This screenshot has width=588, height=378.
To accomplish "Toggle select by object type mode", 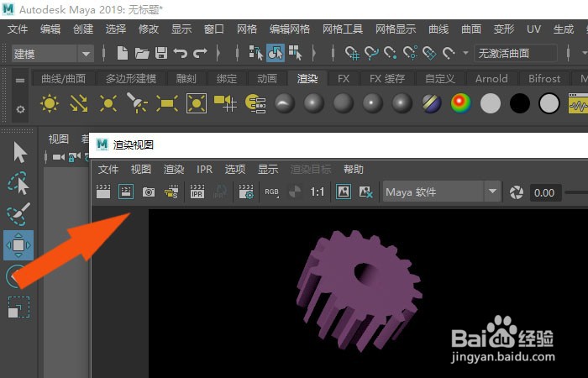I will (x=276, y=53).
